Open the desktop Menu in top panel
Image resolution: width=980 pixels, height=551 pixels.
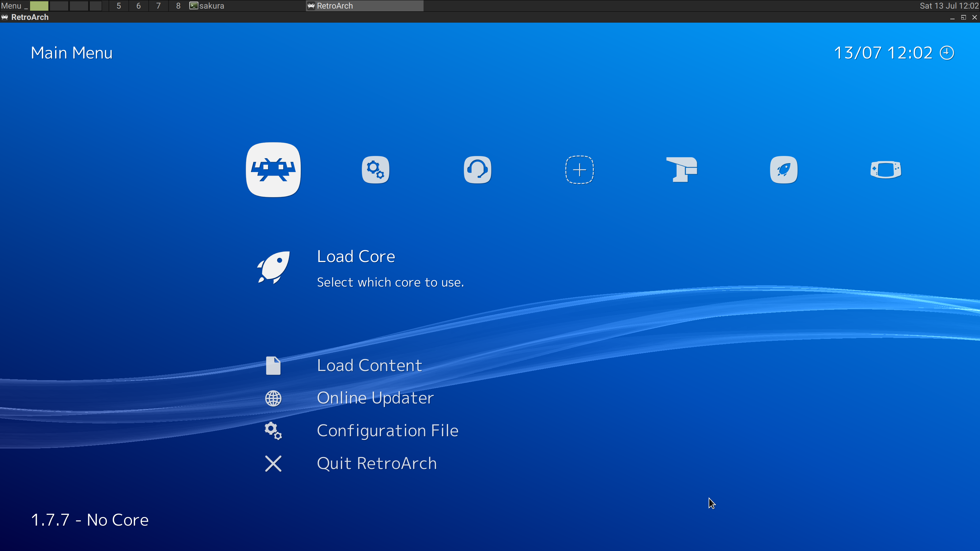11,6
